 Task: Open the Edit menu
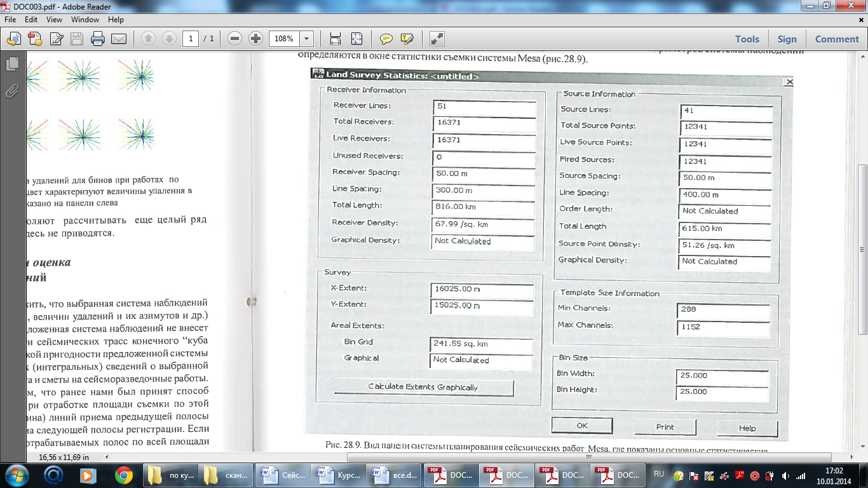tap(31, 20)
